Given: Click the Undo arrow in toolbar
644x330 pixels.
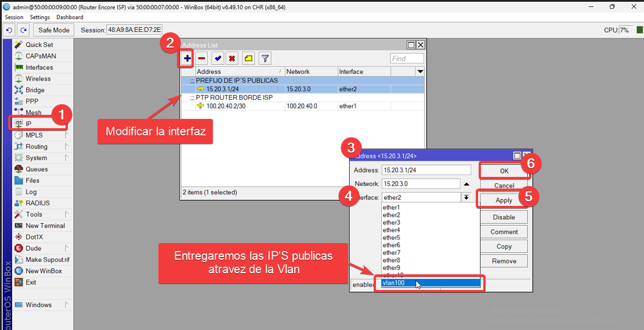Looking at the screenshot, I should click(x=10, y=30).
